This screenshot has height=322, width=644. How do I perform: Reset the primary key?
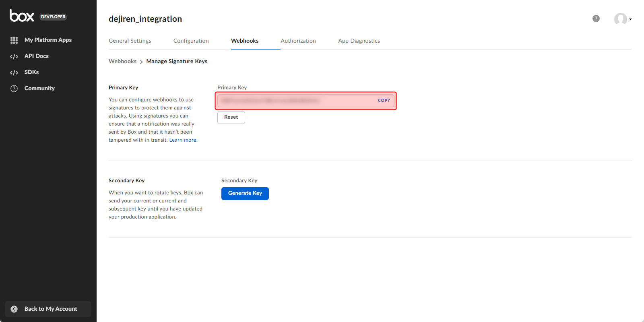(x=231, y=117)
